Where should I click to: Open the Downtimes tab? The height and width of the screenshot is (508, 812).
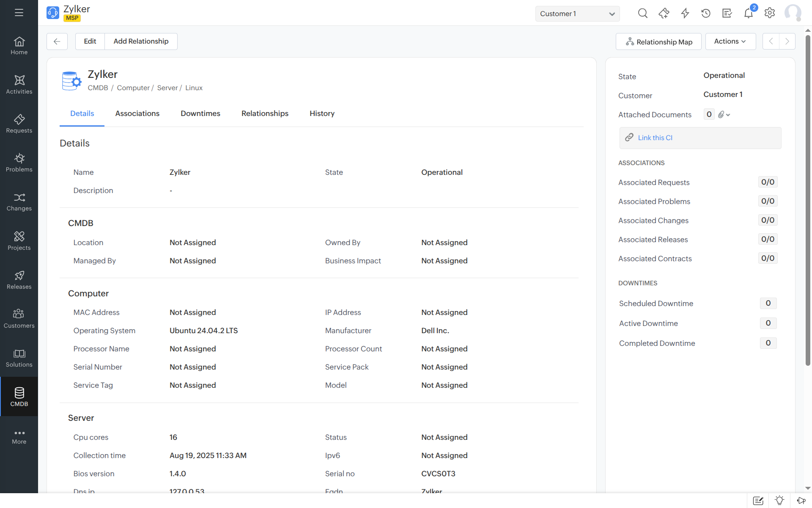pyautogui.click(x=200, y=113)
